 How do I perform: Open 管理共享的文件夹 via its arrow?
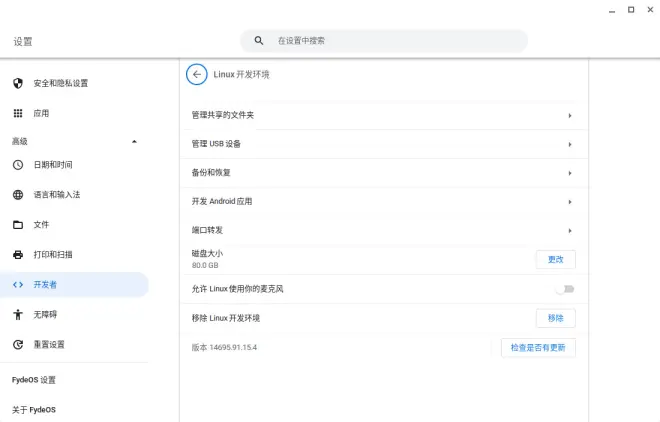click(570, 115)
